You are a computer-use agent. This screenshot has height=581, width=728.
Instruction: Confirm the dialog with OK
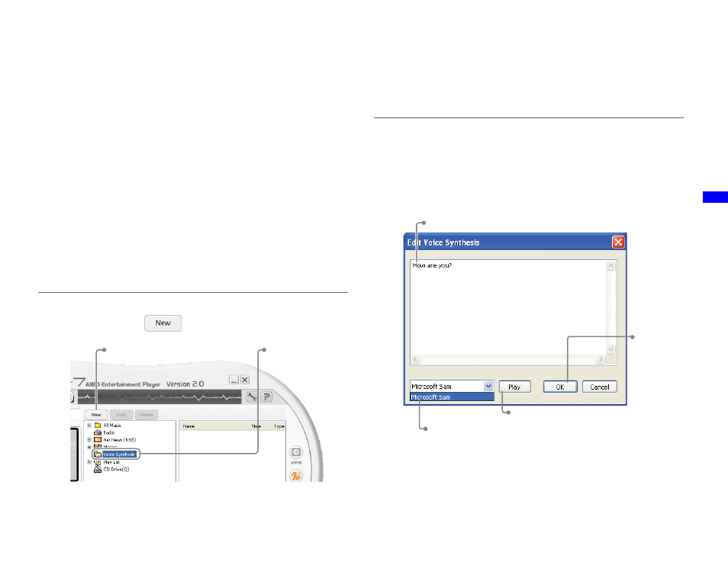point(560,387)
